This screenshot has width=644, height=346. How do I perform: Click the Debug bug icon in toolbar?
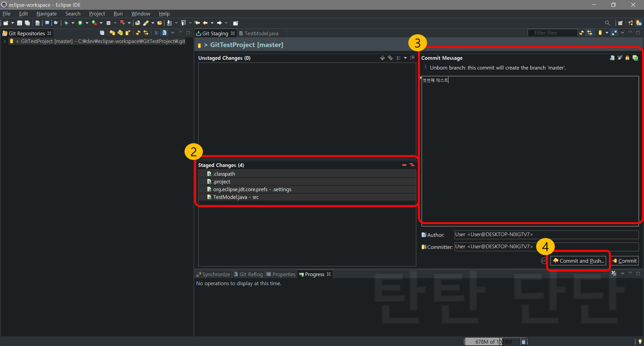coord(66,23)
